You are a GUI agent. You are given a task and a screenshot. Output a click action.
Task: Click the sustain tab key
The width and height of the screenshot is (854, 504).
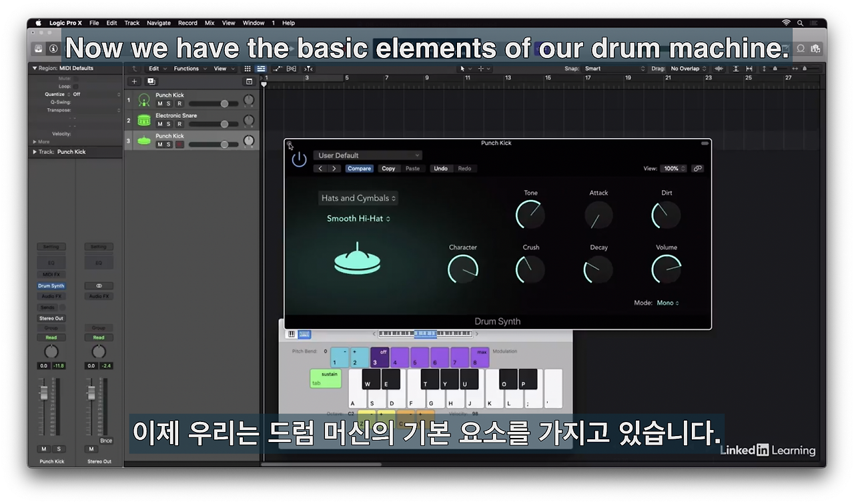[x=326, y=378]
